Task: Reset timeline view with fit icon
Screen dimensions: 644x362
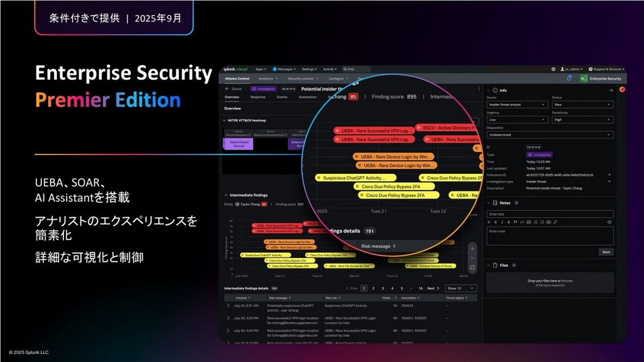Action: click(472, 267)
